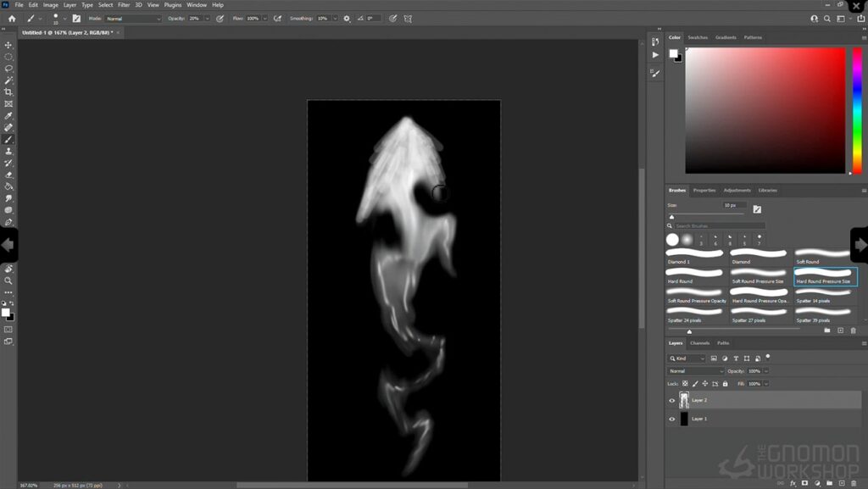Viewport: 868px width, 489px height.
Task: Select the Paint Bucket tool
Action: (x=8, y=186)
